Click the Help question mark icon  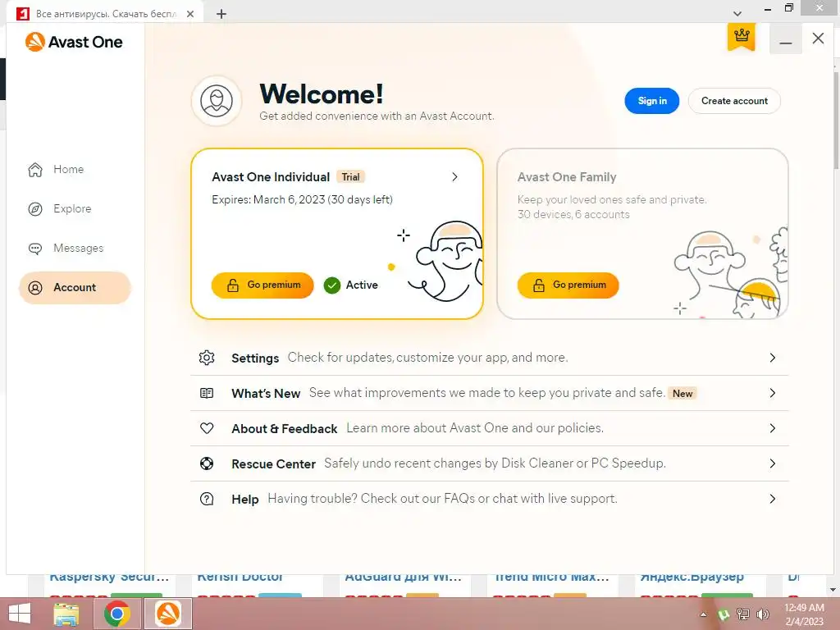point(207,499)
